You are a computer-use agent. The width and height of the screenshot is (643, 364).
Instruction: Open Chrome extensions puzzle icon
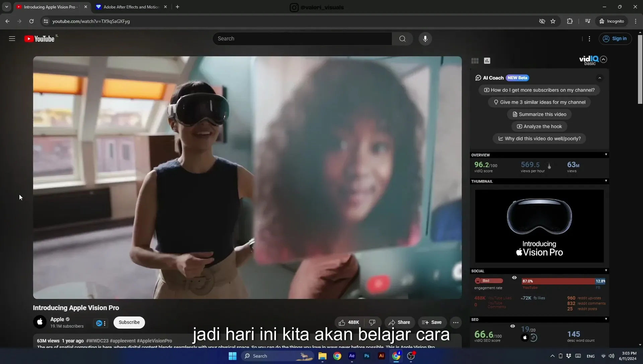click(570, 21)
